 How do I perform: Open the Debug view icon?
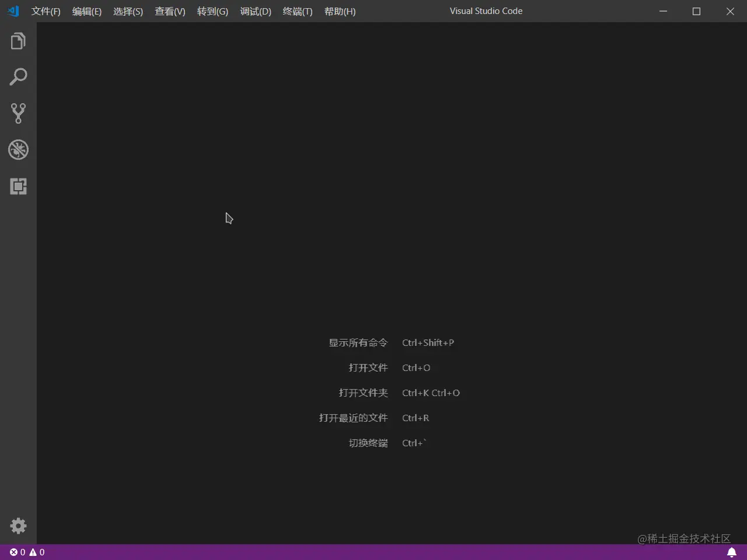point(18,150)
